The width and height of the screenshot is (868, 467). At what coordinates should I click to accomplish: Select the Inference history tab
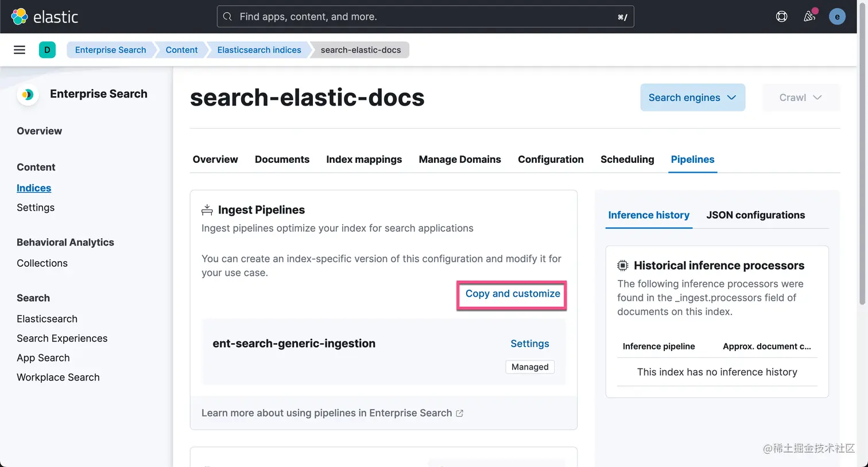[x=649, y=215]
